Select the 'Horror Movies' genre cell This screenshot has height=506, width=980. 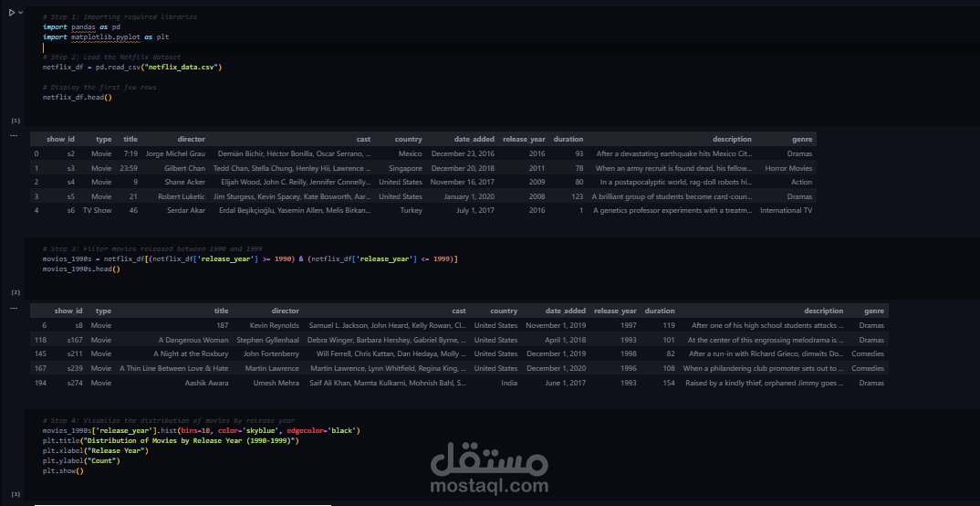pyautogui.click(x=788, y=168)
